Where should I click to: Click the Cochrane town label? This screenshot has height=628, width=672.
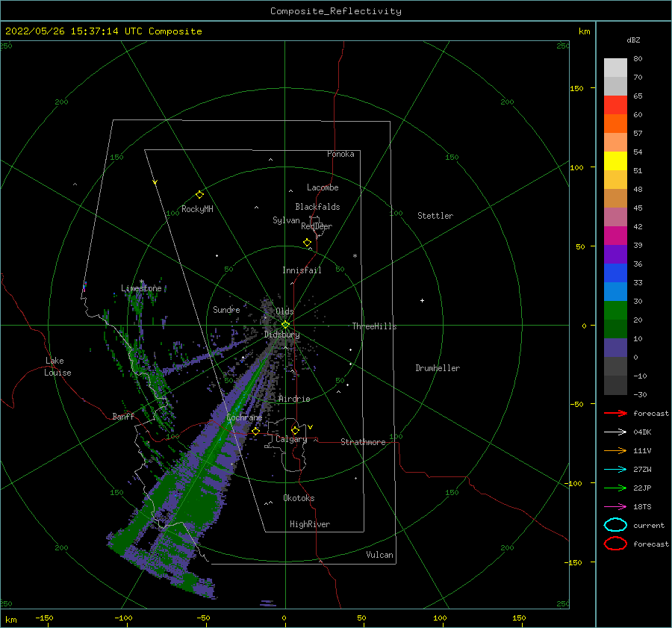[x=244, y=417]
